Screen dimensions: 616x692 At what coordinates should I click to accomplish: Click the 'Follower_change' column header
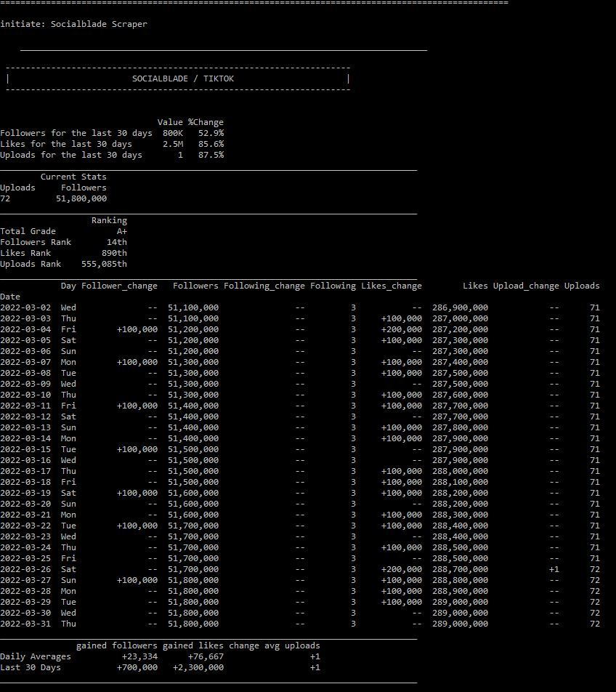(x=120, y=286)
